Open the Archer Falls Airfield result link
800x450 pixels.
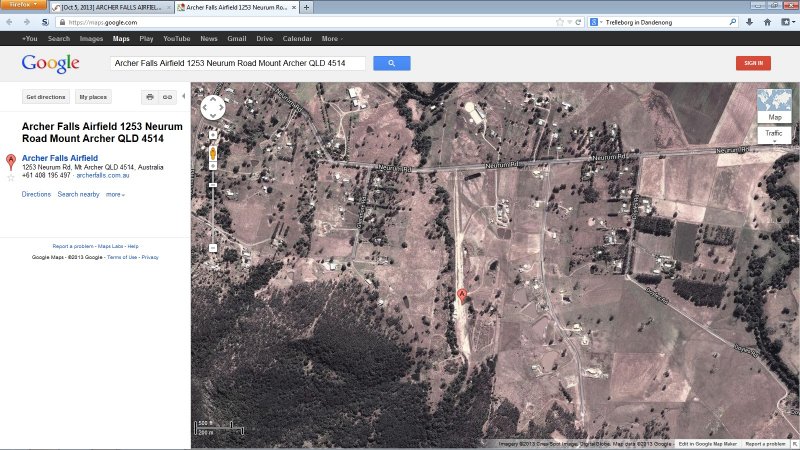point(60,158)
